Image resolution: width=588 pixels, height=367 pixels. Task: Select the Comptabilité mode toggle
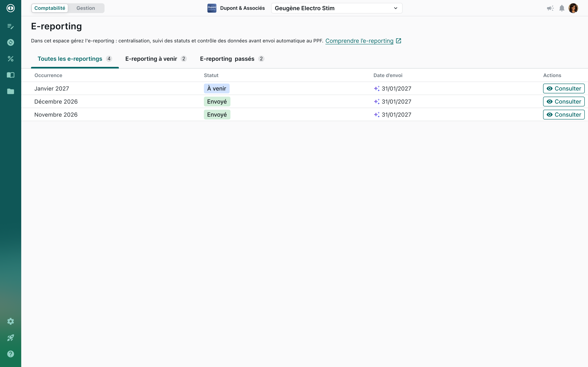50,8
